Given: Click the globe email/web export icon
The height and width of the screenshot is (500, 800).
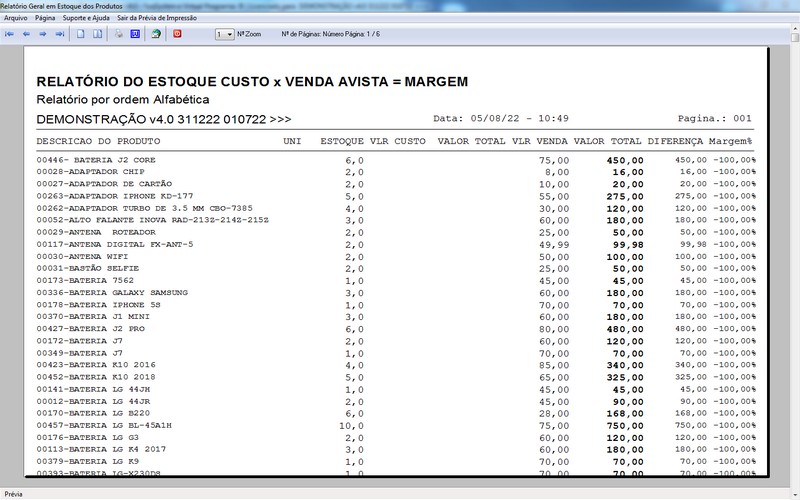Looking at the screenshot, I should click(156, 34).
